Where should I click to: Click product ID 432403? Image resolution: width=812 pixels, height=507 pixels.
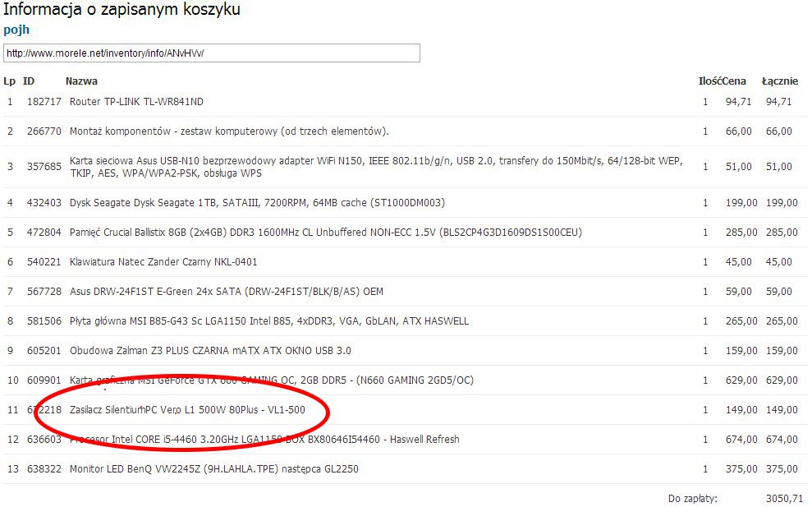[44, 203]
